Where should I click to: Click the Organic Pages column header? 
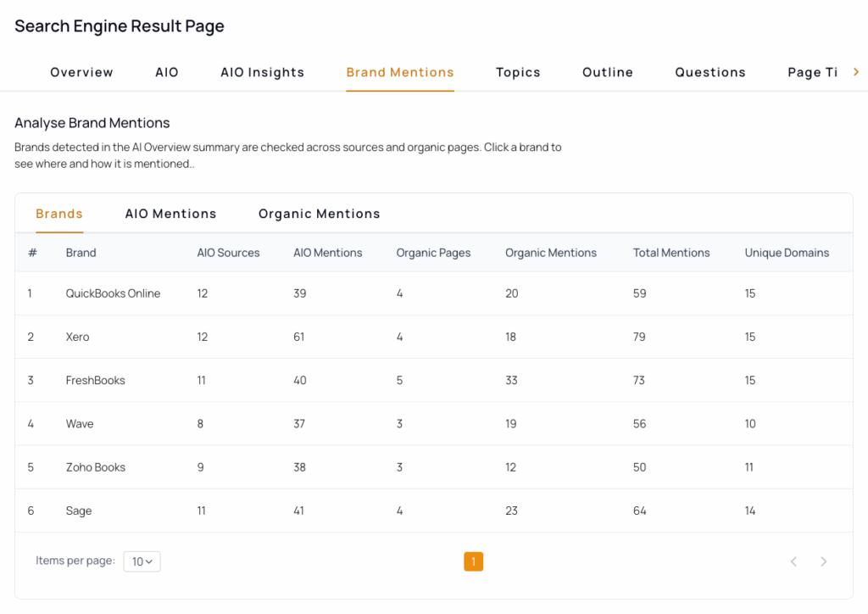(433, 253)
